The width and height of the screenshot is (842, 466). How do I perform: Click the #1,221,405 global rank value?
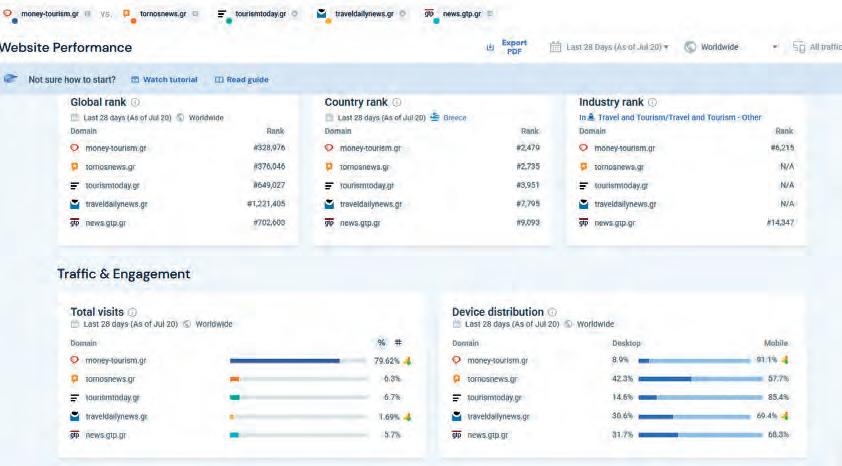[266, 204]
